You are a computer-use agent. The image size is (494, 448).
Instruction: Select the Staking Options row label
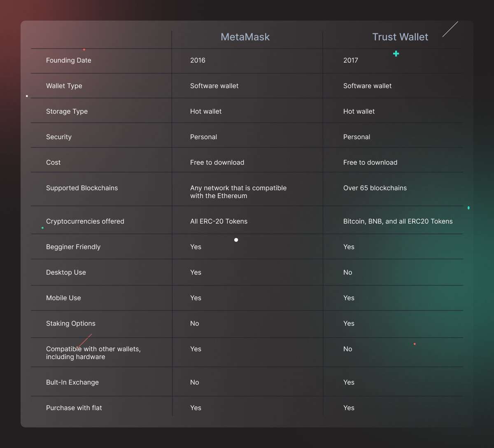click(71, 323)
